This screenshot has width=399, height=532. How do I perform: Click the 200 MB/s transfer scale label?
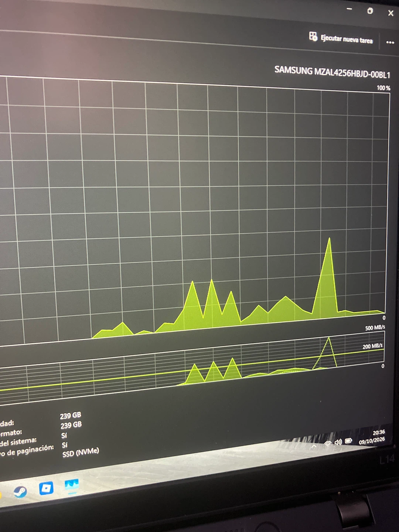372,346
